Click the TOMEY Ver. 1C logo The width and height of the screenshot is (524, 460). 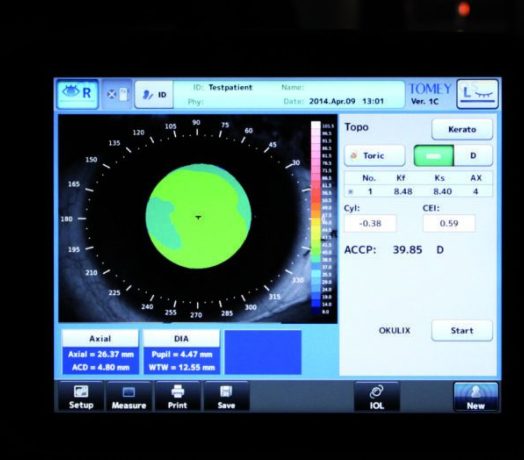coord(430,94)
